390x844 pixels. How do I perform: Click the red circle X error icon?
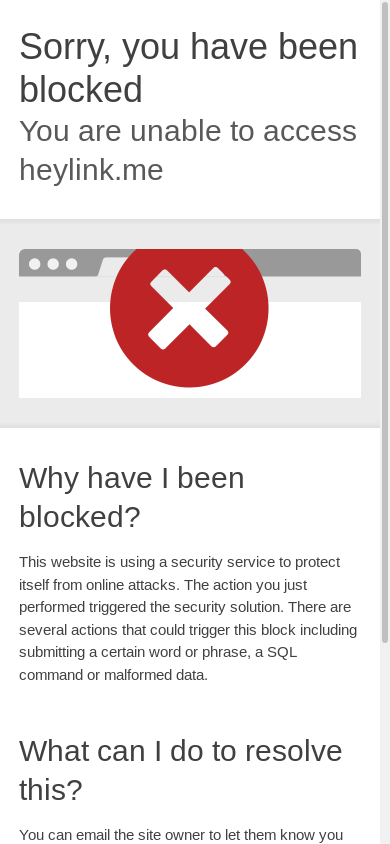189,317
